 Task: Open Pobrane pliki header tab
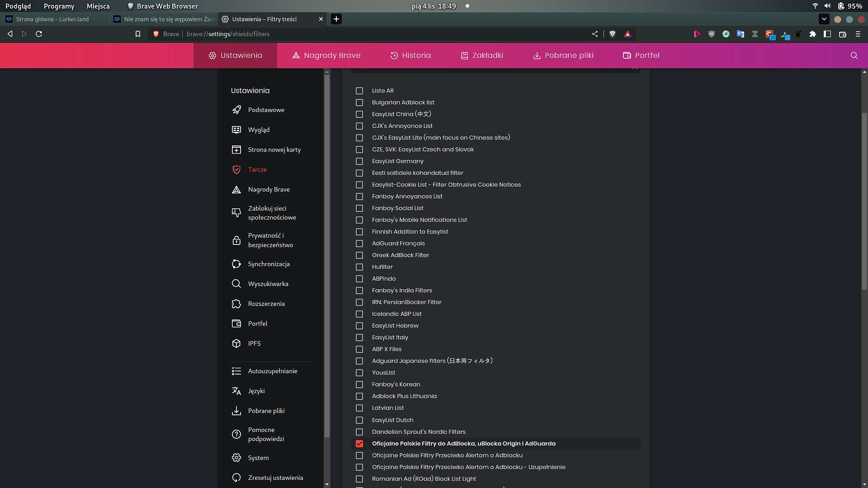[x=563, y=55]
